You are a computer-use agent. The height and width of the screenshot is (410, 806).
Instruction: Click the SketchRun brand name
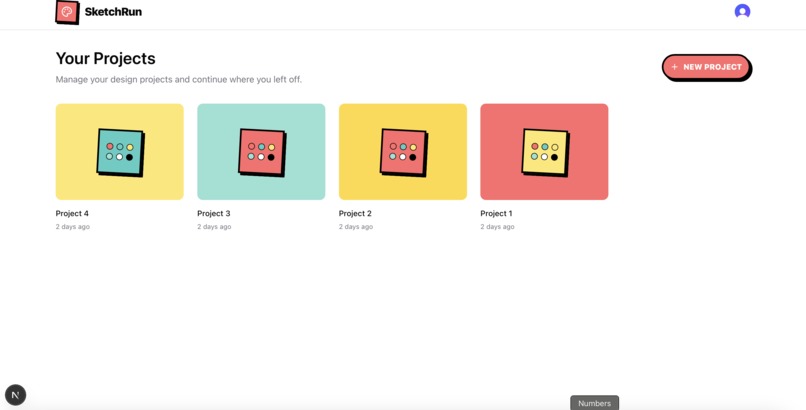113,12
